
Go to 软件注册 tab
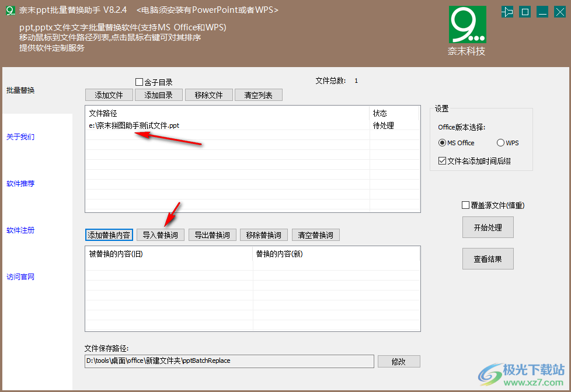coord(20,230)
